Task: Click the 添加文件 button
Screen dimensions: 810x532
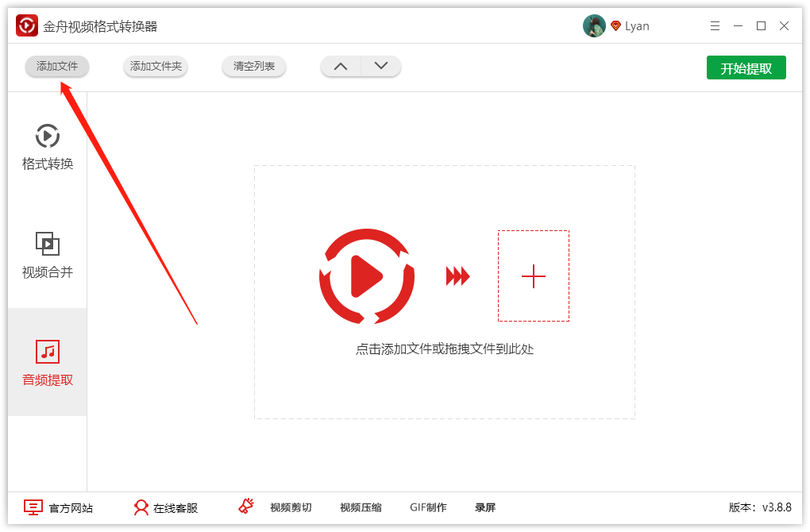Action: pos(57,66)
